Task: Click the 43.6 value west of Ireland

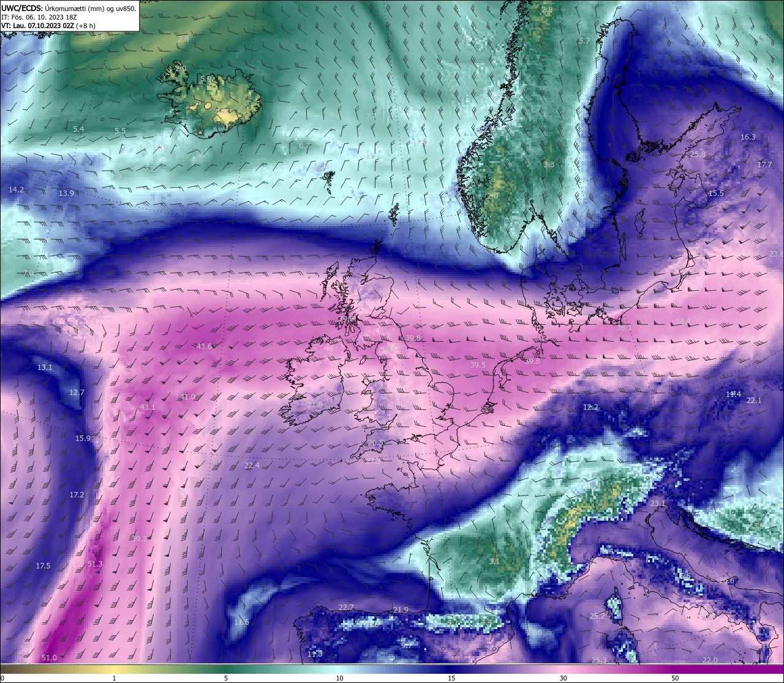Action: coord(204,347)
